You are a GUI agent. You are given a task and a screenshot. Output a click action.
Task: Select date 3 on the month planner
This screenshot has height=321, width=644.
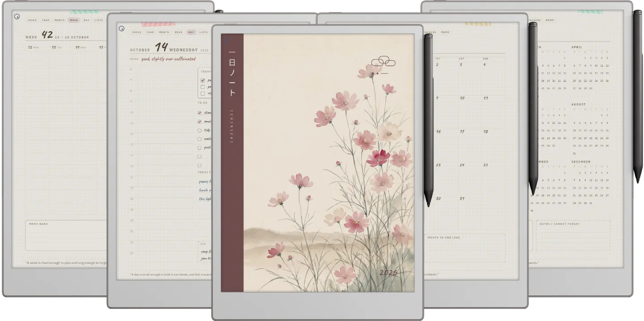point(461,65)
